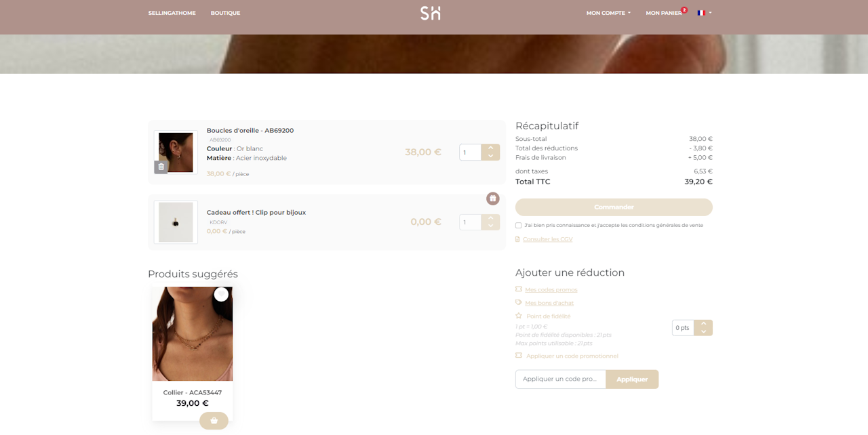
Task: Click the Appliquer un code promo input field
Action: 560,379
